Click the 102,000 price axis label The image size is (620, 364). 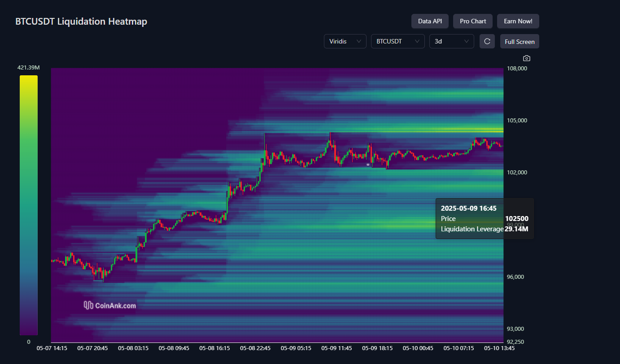[517, 172]
